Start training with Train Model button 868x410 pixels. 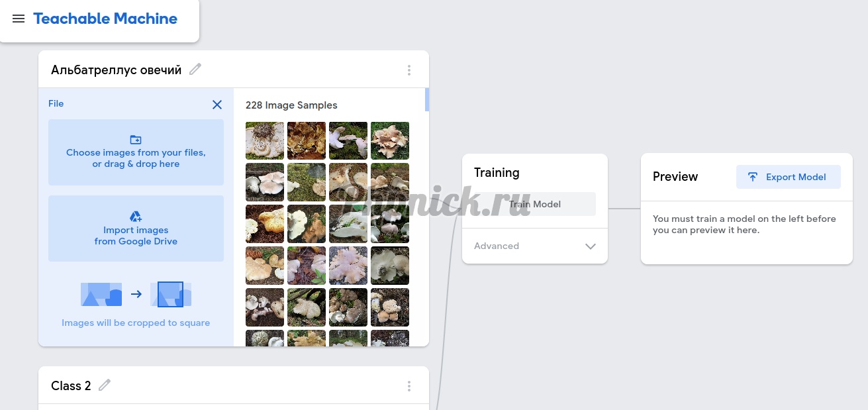click(x=535, y=204)
